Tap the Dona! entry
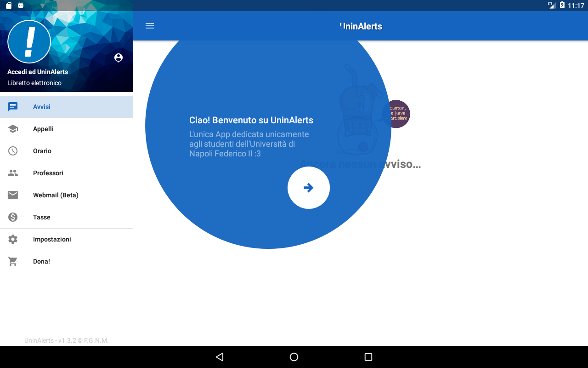 pyautogui.click(x=67, y=261)
